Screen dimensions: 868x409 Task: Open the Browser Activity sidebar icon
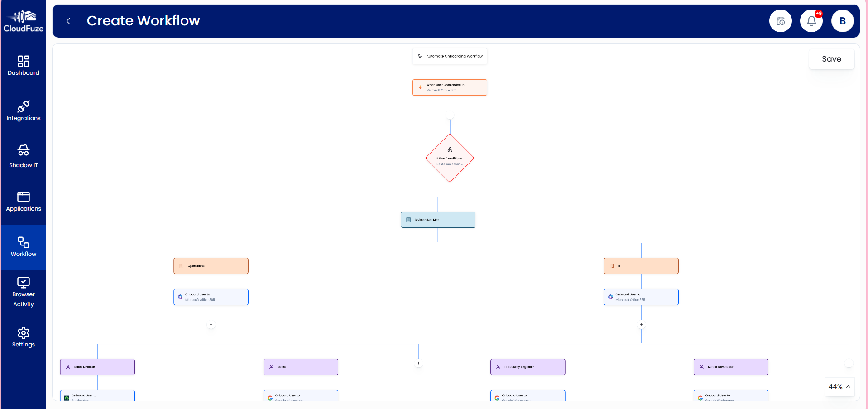click(x=23, y=282)
